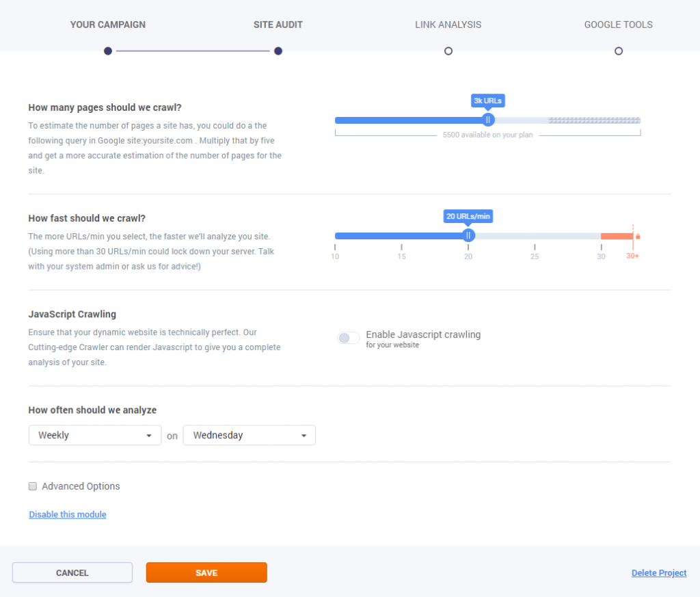Click the Link Analysis step circle
700x597 pixels.
coord(448,51)
